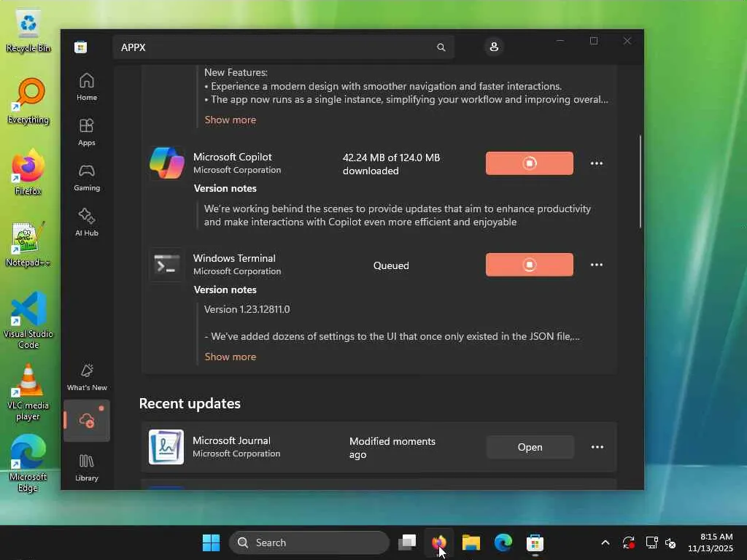Open AI Hub in sidebar

pyautogui.click(x=87, y=222)
